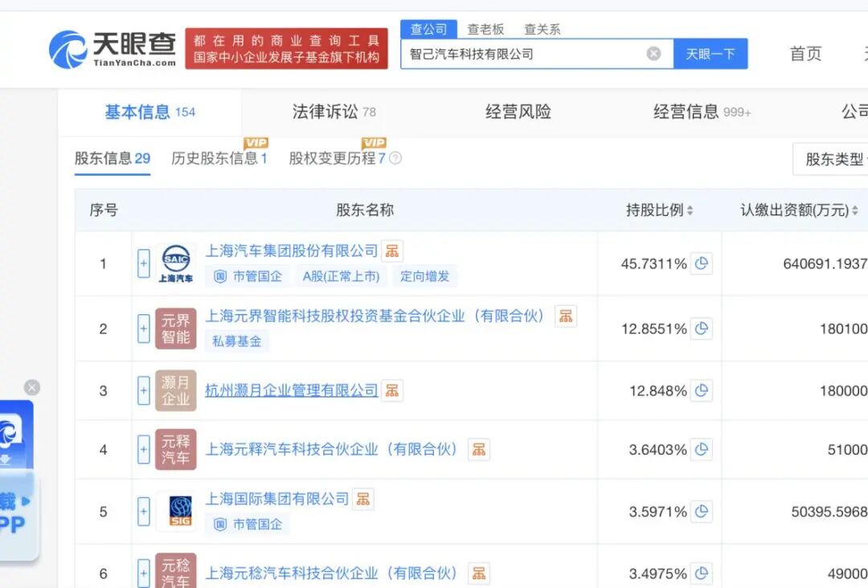Screen dimensions: 868x588
Task: Expand row 5 上海国际集团 with plus button
Action: point(143,512)
